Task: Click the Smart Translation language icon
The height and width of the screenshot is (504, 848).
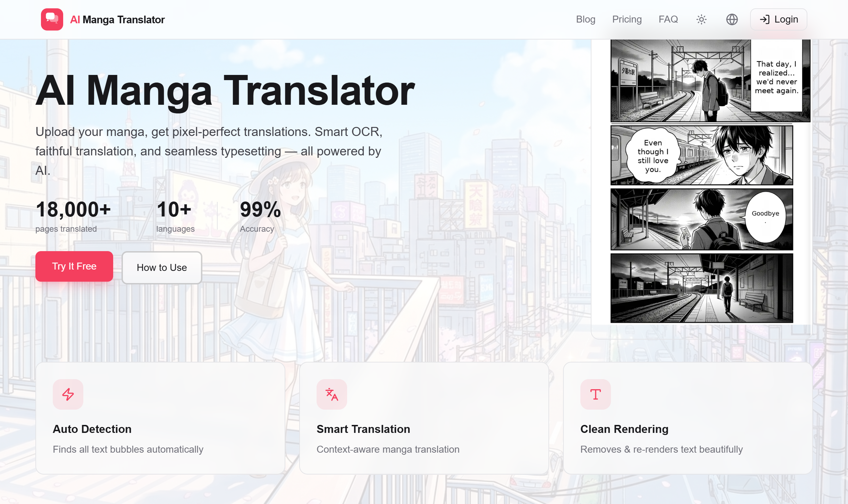Action: click(x=331, y=394)
